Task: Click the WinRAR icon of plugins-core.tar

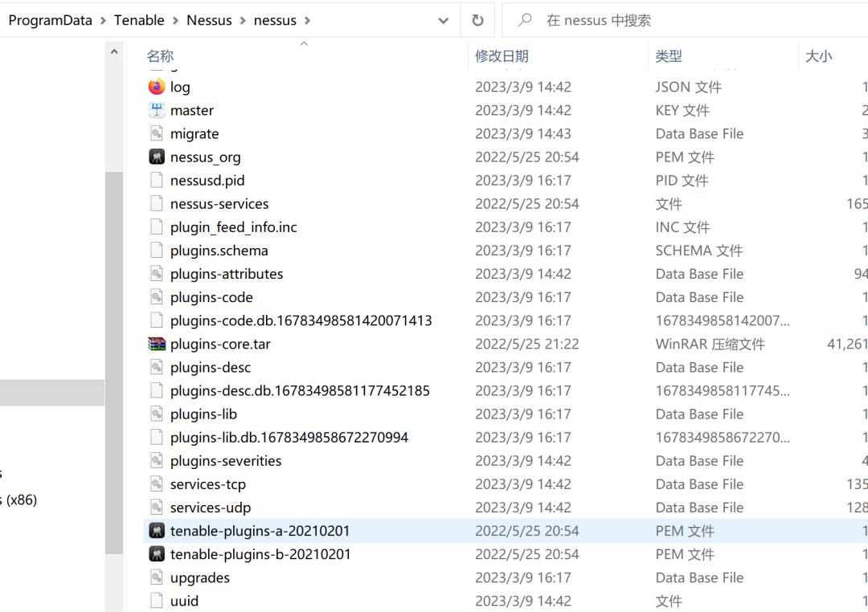Action: tap(157, 344)
